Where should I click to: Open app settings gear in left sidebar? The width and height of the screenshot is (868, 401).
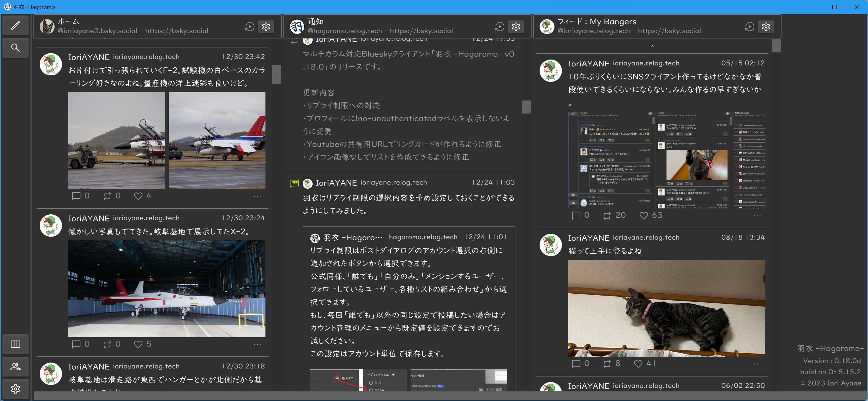click(15, 389)
